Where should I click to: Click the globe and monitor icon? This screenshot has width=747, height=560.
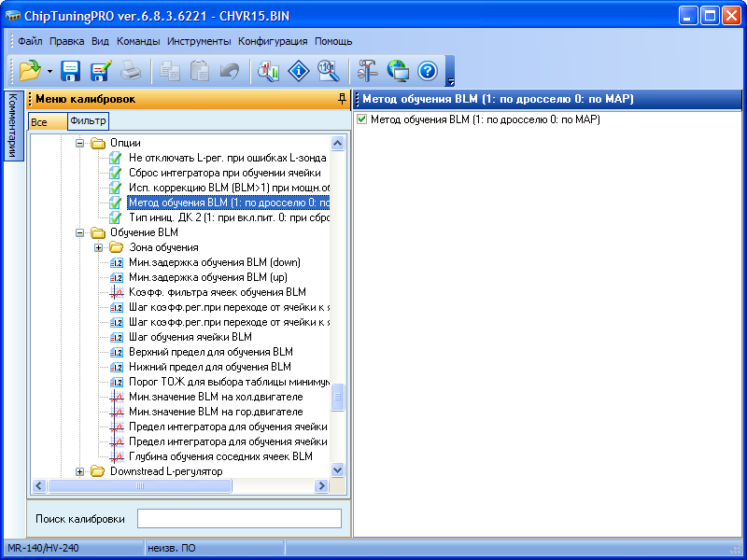(x=398, y=70)
